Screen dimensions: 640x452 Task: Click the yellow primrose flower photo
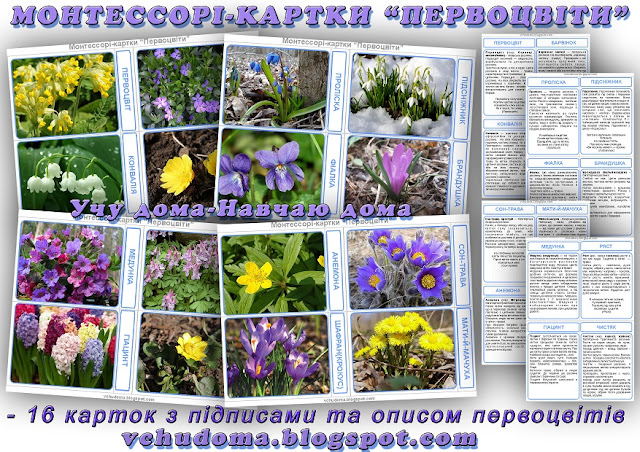(64, 95)
